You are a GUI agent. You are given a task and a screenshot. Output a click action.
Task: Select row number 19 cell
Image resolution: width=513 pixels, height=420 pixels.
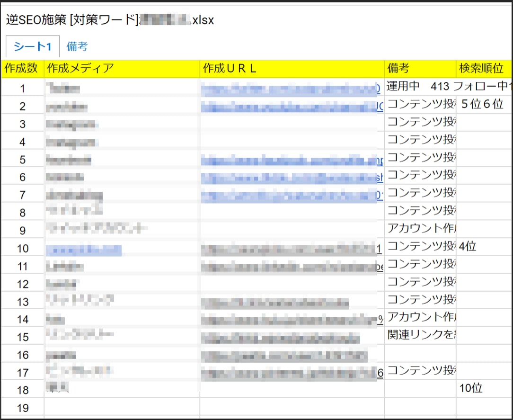coord(23,408)
